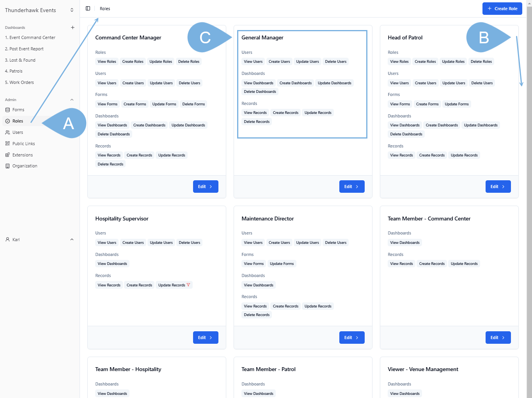Click the Command Center Manager card title
The height and width of the screenshot is (398, 532).
[128, 37]
